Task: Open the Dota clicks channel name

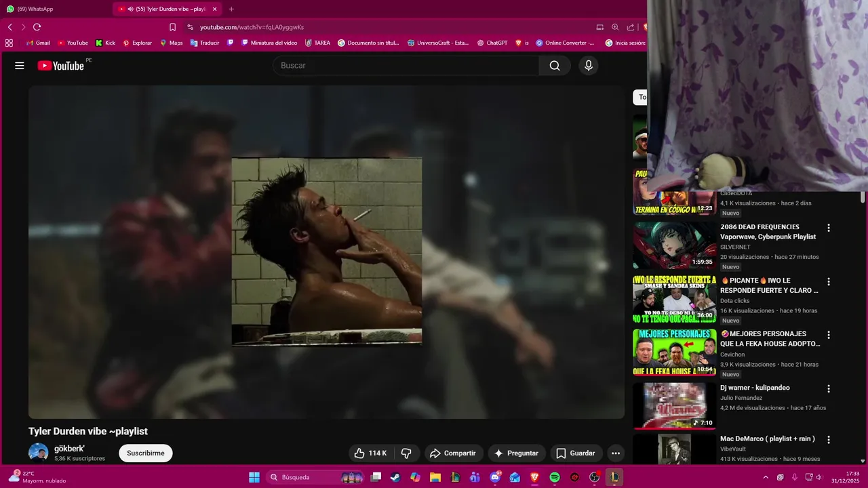Action: [x=734, y=300]
